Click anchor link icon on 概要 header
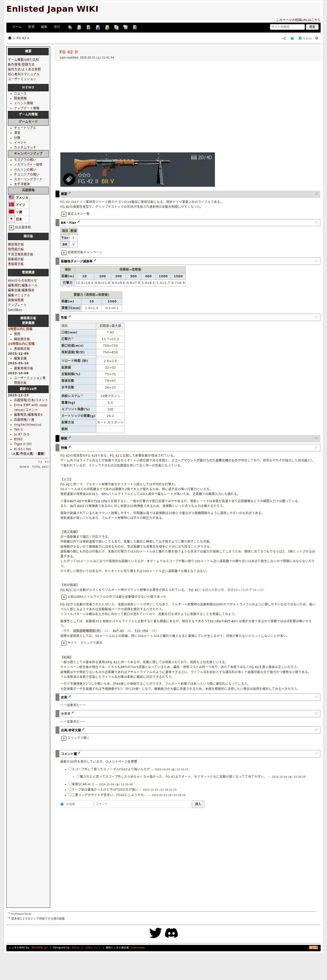The width and height of the screenshot is (327, 980). pos(316,194)
